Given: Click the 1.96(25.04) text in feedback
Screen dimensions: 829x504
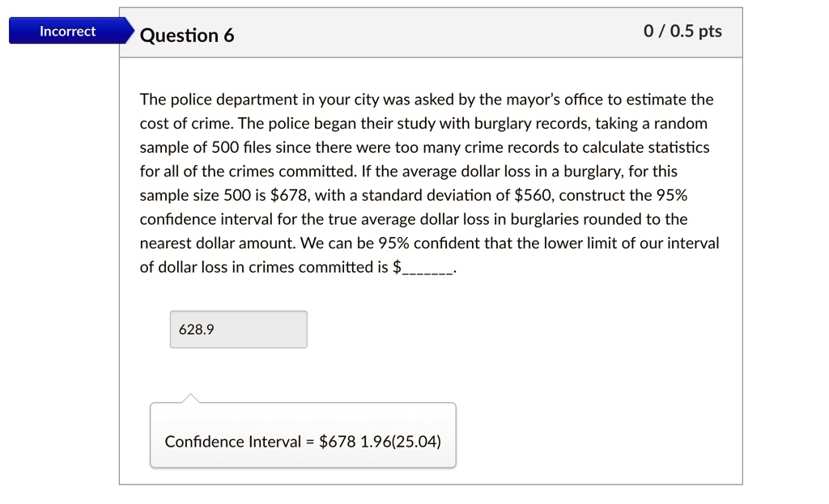Looking at the screenshot, I should click(399, 442).
